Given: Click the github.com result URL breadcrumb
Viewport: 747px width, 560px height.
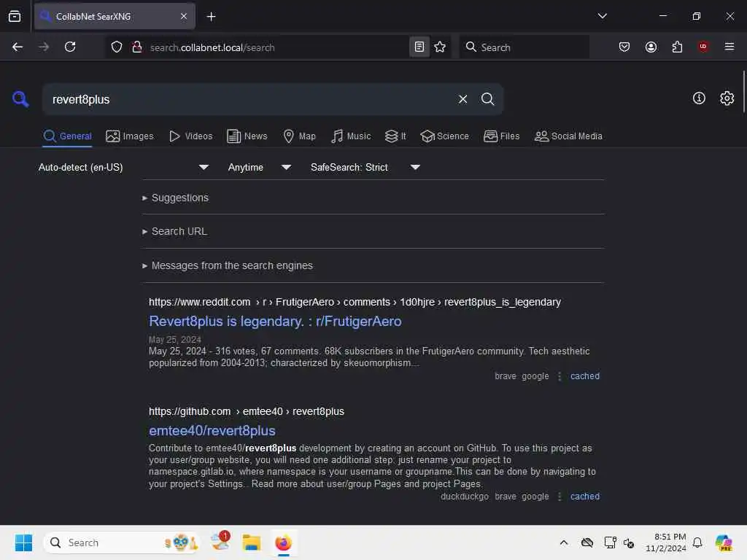Looking at the screenshot, I should click(247, 411).
